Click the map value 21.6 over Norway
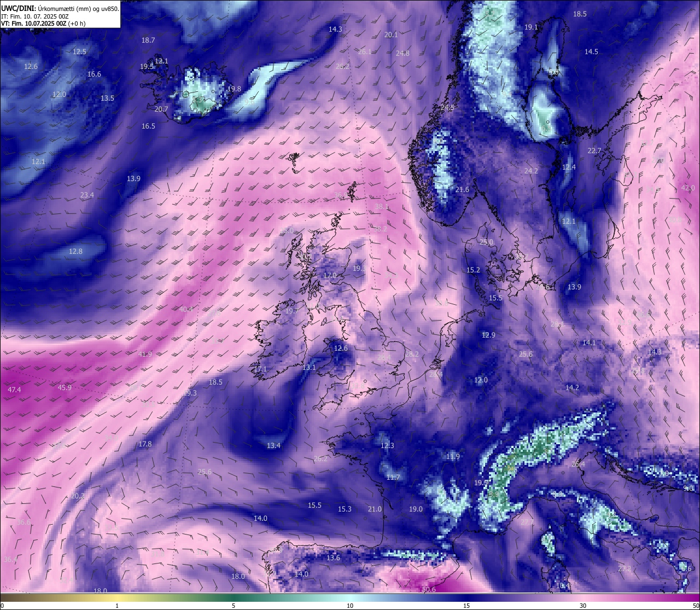Screen dimensions: 700x610 click(x=462, y=190)
